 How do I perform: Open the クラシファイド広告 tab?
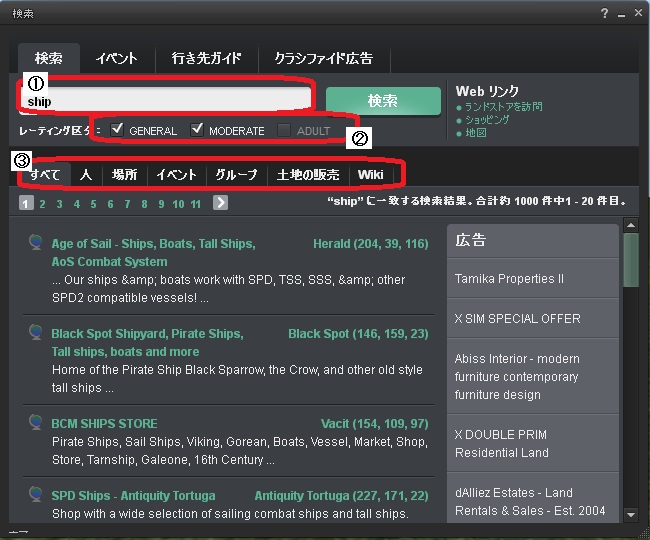pyautogui.click(x=324, y=58)
